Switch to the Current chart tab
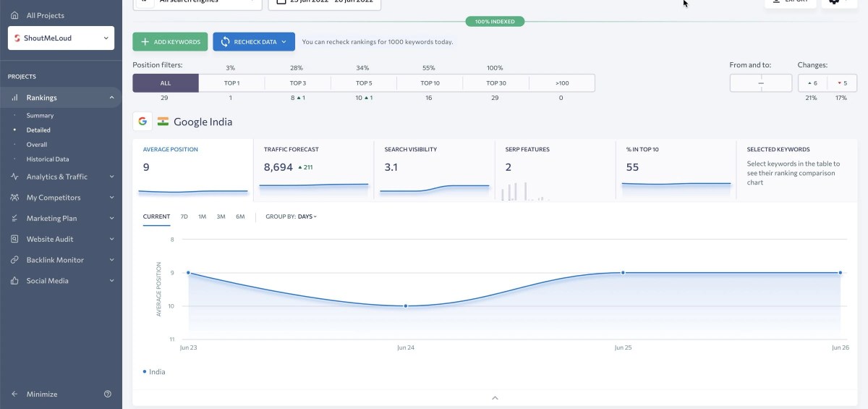The width and height of the screenshot is (868, 409). [156, 216]
